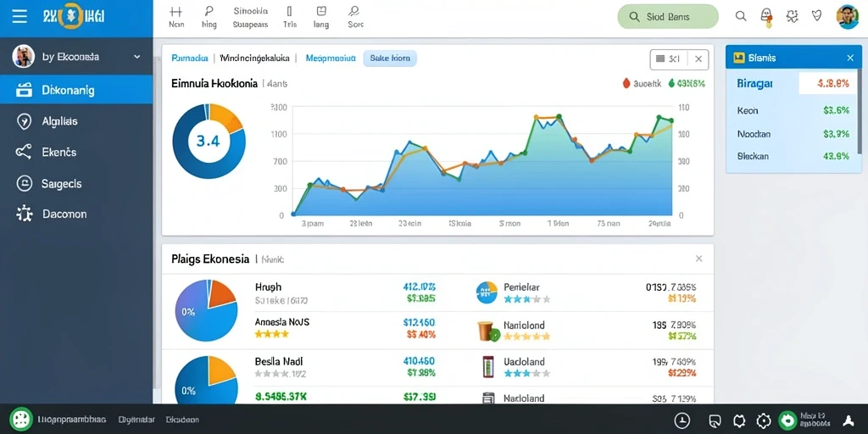
Task: Click the Dacomon sidebar icon
Action: [x=25, y=214]
